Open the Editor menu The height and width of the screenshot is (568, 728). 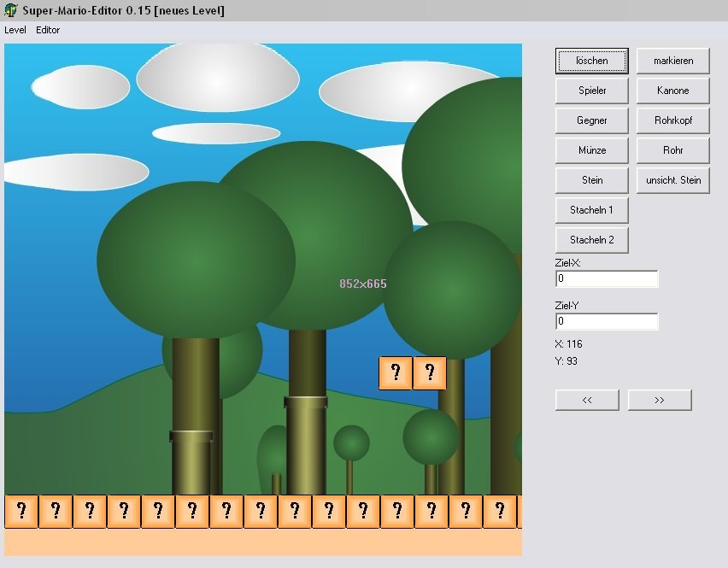[x=48, y=30]
